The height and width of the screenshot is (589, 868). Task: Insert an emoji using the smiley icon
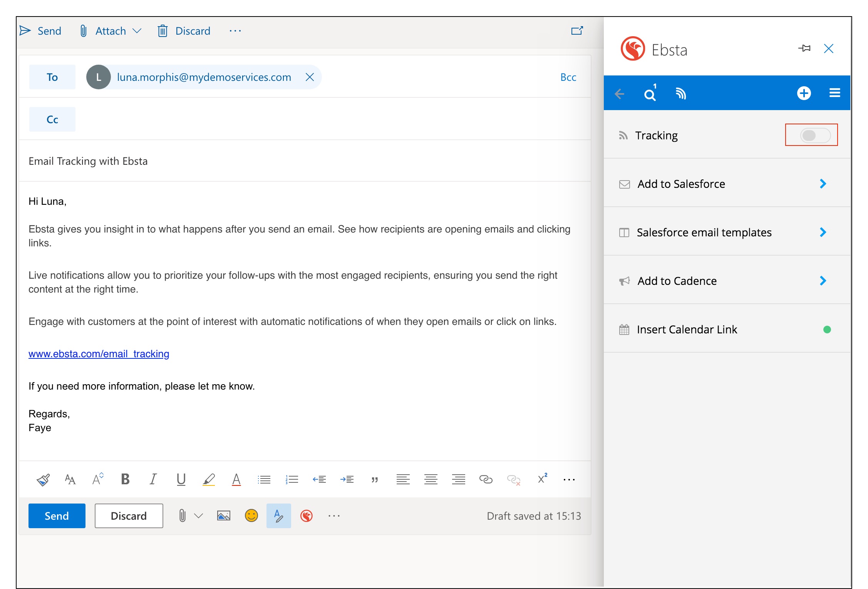pos(251,516)
